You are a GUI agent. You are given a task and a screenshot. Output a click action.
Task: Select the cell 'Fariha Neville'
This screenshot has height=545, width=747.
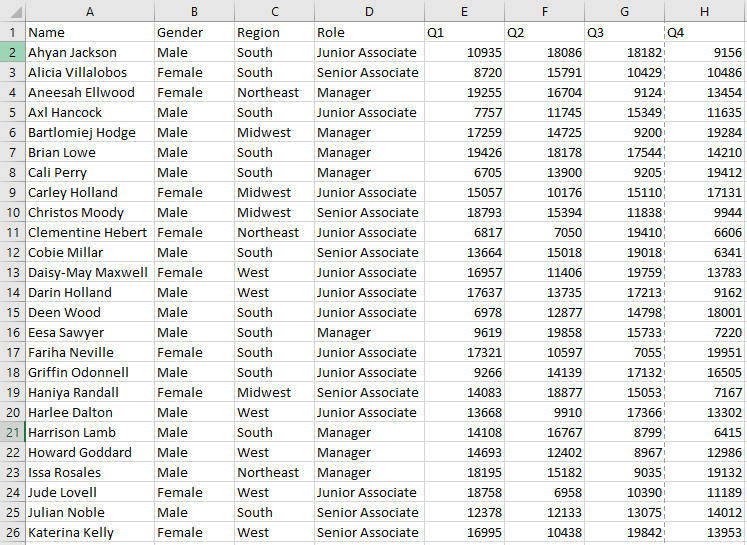click(90, 352)
